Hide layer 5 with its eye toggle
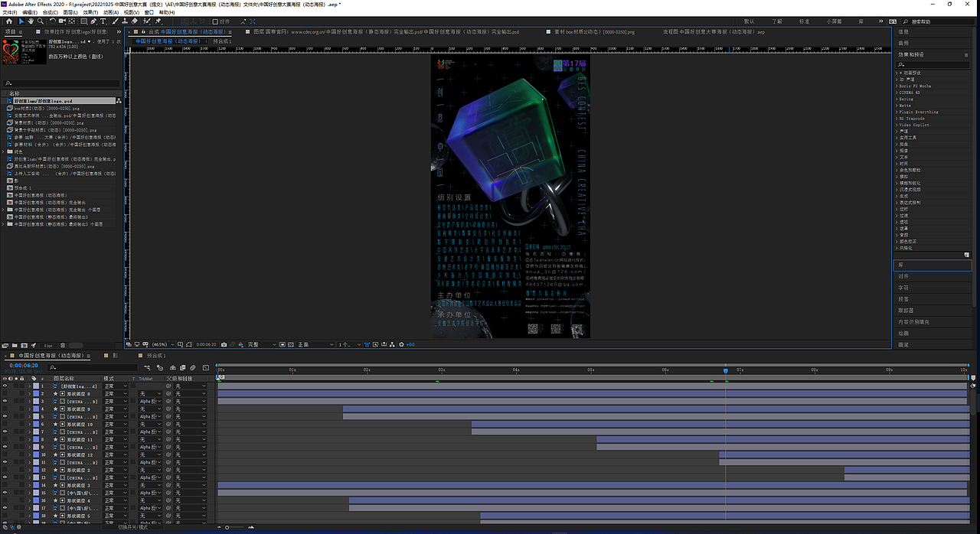 point(5,417)
